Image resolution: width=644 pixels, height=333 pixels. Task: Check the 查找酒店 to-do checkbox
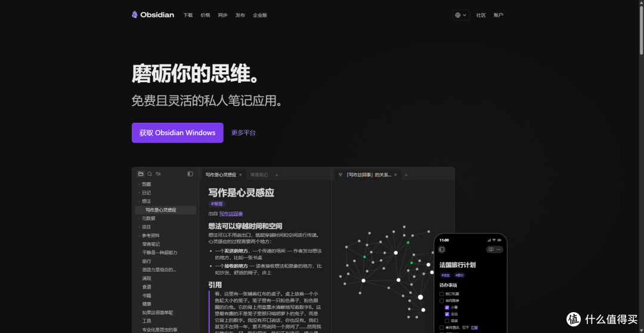(x=441, y=328)
